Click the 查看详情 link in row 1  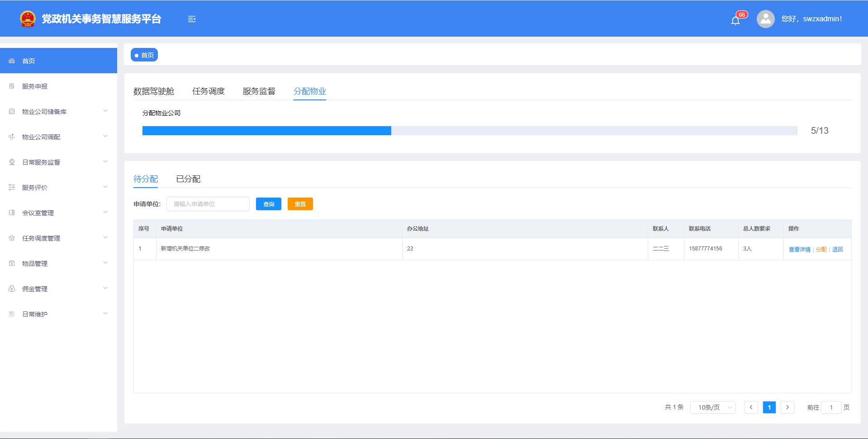click(x=799, y=250)
